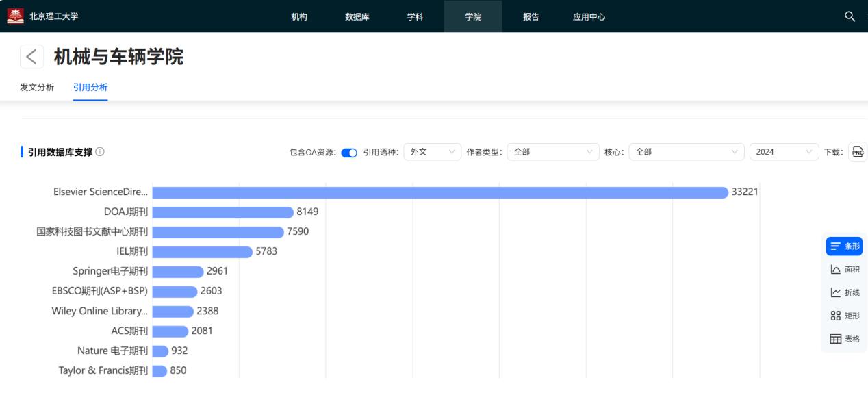The height and width of the screenshot is (406, 868).
Task: Open the search magnifier icon
Action: click(x=850, y=16)
